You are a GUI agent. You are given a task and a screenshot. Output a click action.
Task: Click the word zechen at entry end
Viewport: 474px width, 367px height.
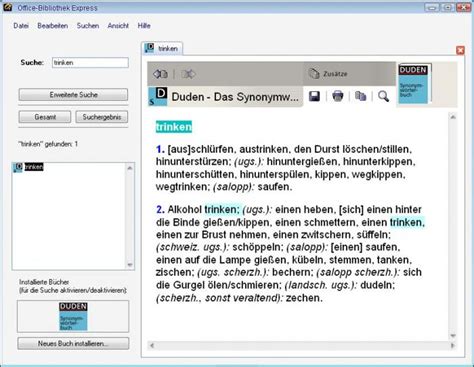[304, 298]
